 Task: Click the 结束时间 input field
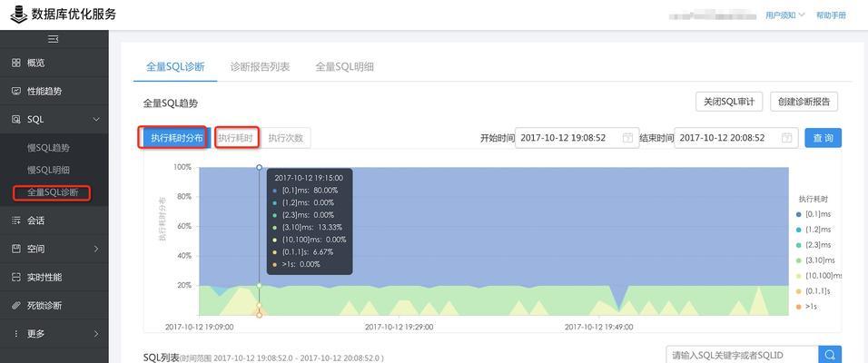[x=736, y=138]
